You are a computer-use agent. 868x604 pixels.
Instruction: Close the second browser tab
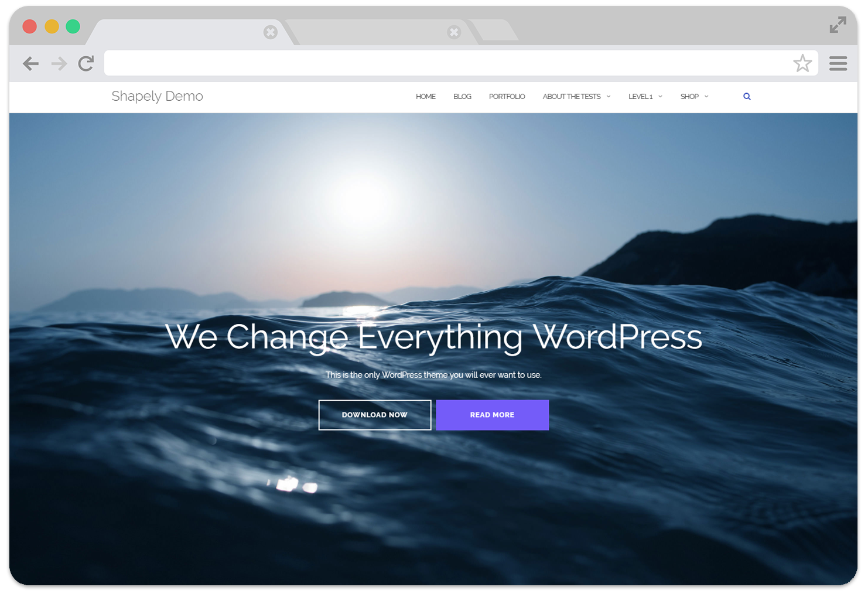(454, 32)
